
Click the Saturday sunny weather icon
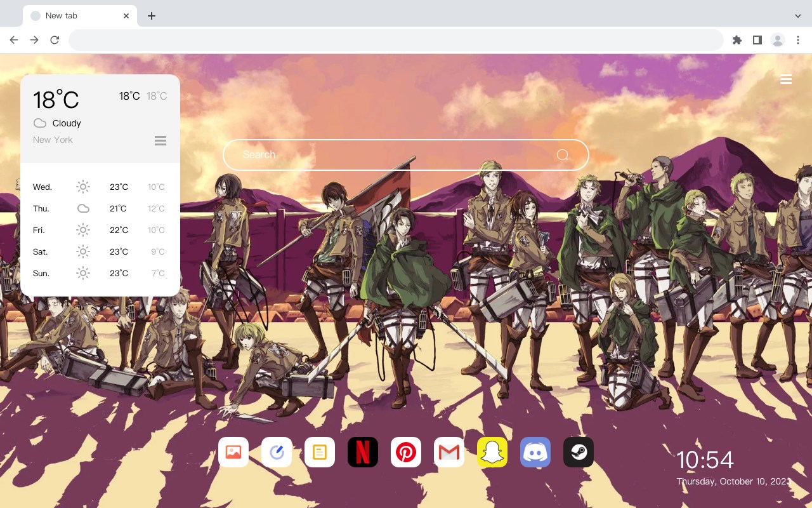coord(83,251)
